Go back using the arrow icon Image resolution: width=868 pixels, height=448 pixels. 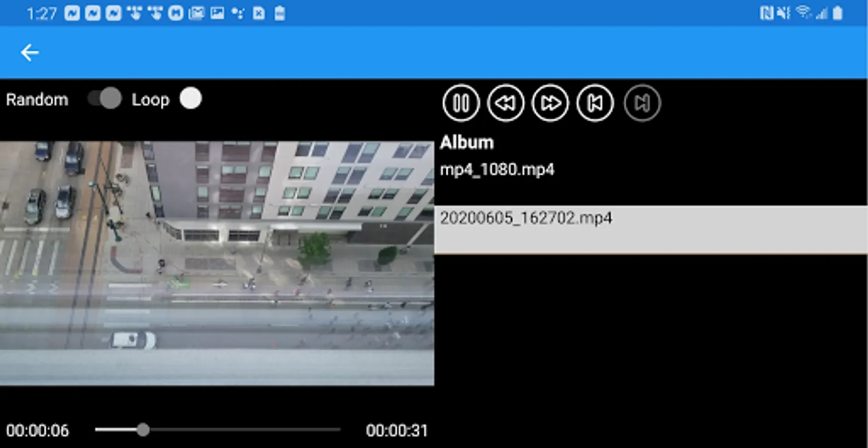30,52
